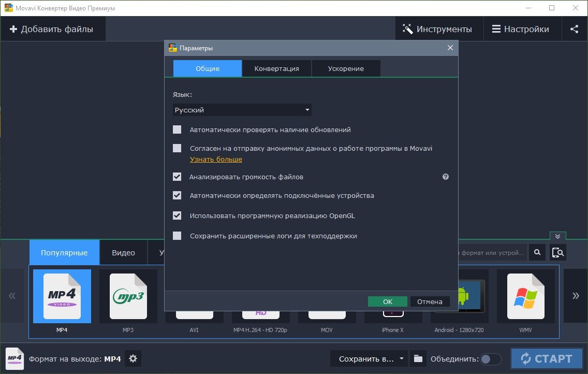
Task: Click the device detection icon
Action: tap(558, 252)
